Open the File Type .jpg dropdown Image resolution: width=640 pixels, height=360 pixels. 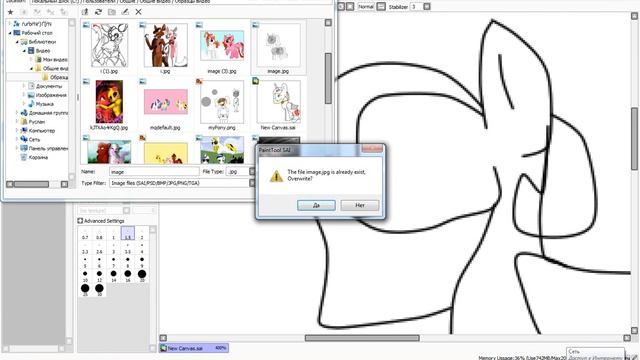[252, 172]
